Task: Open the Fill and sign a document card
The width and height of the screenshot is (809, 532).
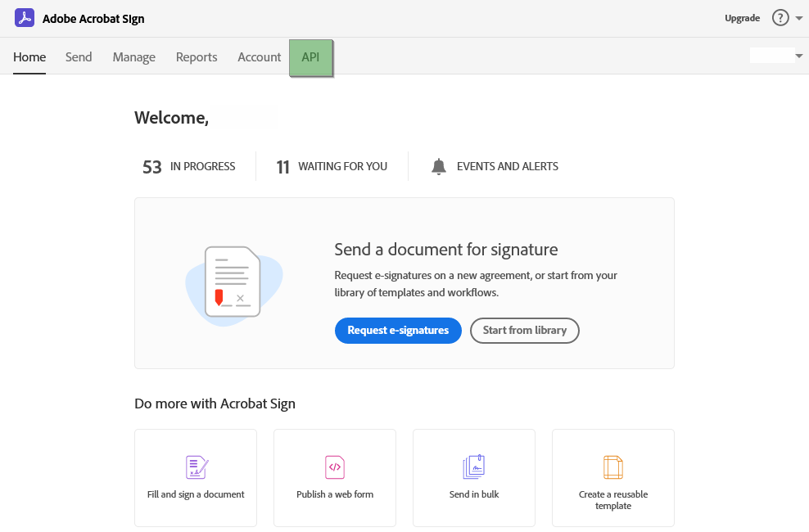Action: [196, 478]
